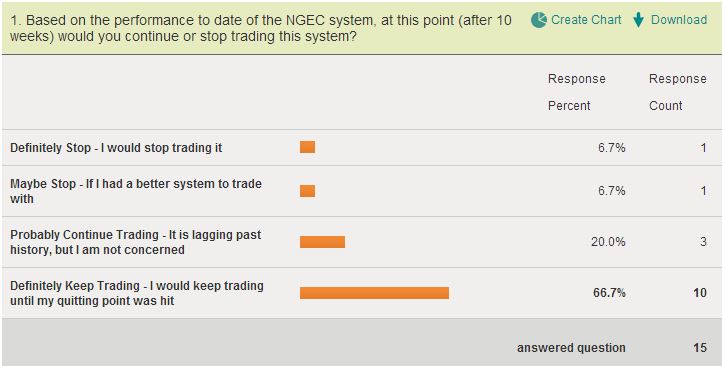Click the 'Definitely Stop' answer label

tap(116, 148)
